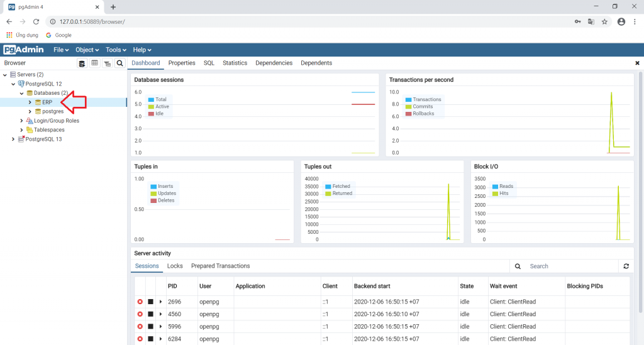Collapse the Databases node

click(x=22, y=93)
